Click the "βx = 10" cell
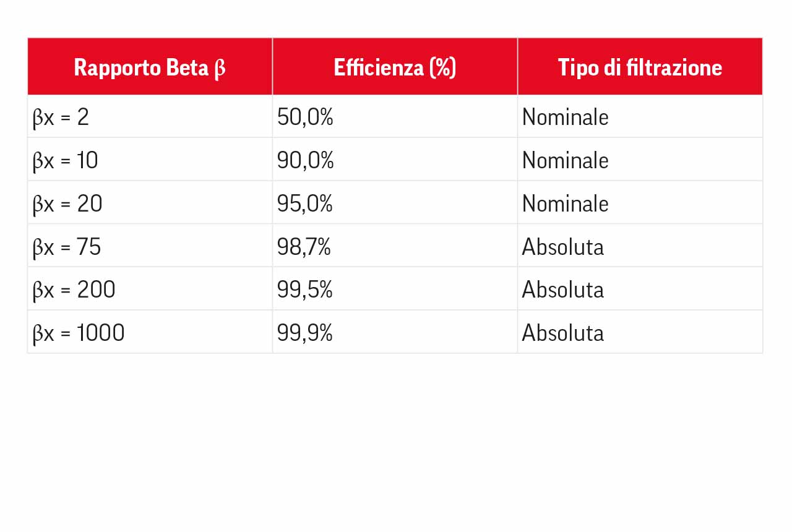 [x=65, y=160]
